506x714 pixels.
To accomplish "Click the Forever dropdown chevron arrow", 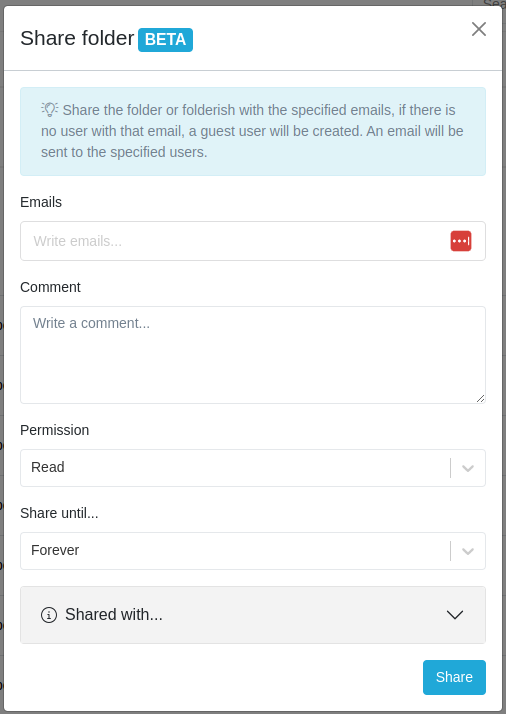I will (x=468, y=551).
